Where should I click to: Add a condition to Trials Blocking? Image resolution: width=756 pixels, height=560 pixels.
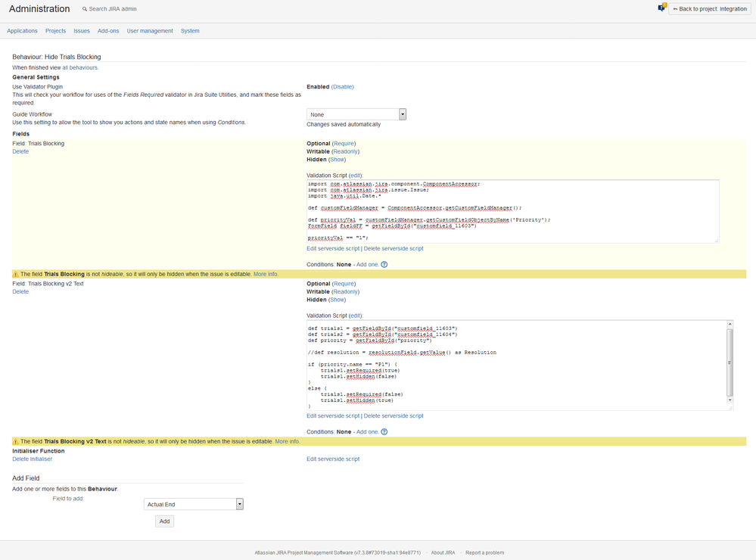(367, 264)
